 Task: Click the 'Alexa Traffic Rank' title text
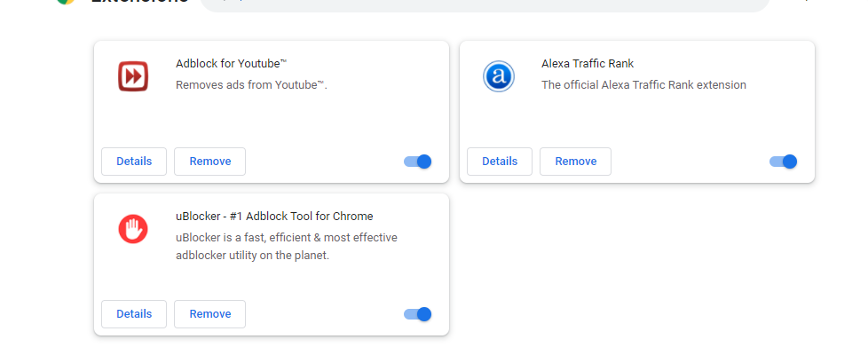click(x=588, y=64)
